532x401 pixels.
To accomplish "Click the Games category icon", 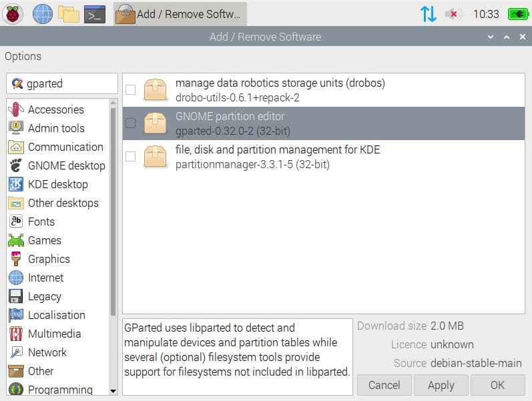I will [16, 240].
